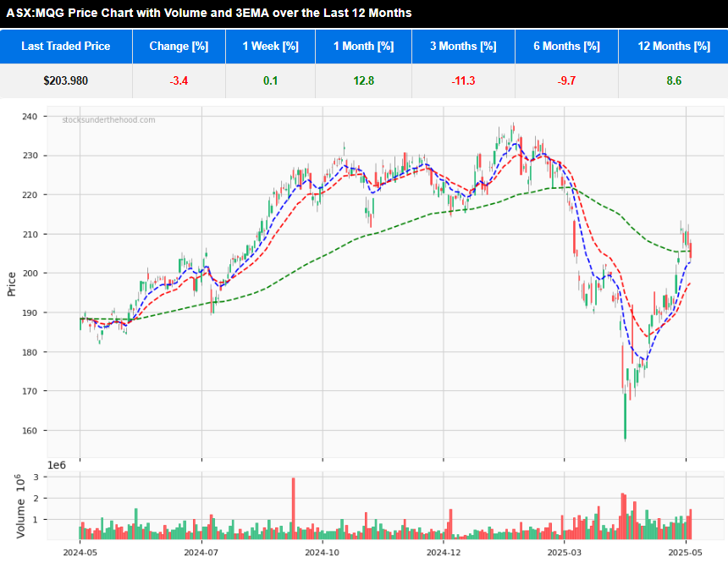Screen dimensions: 728x563
Task: Click the '1e6' volume scale label
Action: click(x=57, y=465)
